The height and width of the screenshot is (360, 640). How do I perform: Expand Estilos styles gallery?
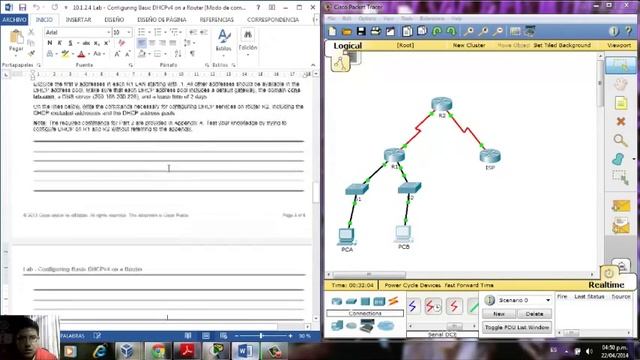pos(223,41)
